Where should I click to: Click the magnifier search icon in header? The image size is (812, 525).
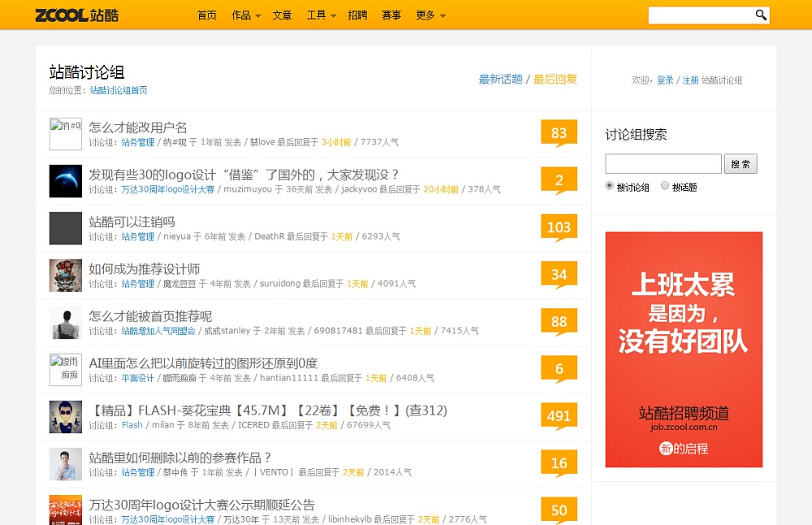760,15
